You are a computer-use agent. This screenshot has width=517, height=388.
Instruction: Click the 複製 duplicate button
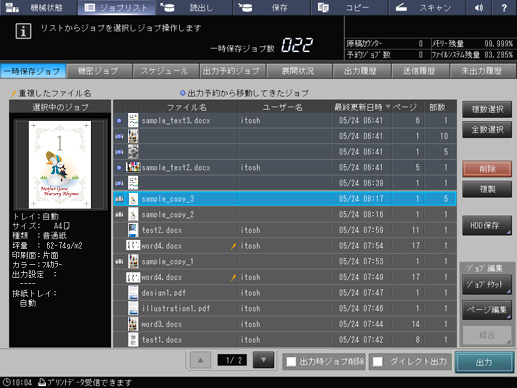pos(487,189)
